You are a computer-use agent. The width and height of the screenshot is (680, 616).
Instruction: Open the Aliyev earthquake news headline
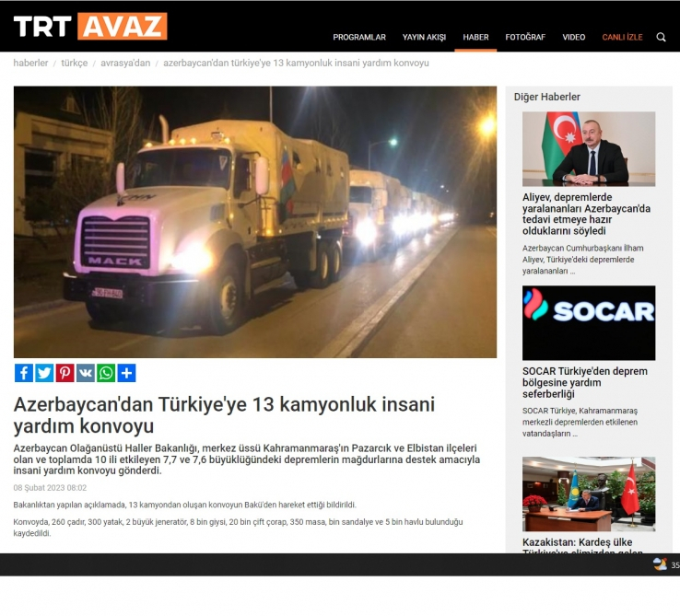click(x=586, y=215)
